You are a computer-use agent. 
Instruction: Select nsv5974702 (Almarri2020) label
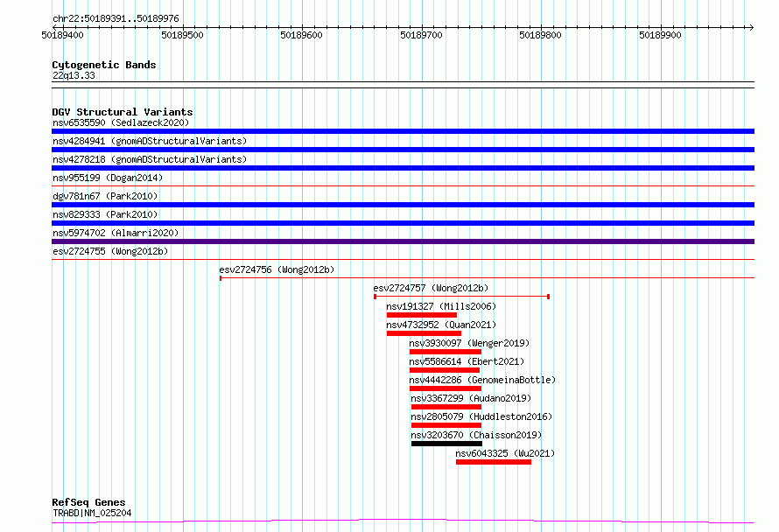coord(116,233)
